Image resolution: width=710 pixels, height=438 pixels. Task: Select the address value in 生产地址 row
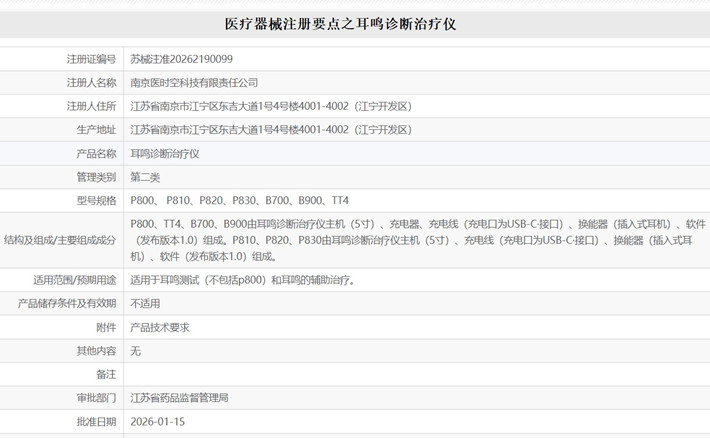271,130
